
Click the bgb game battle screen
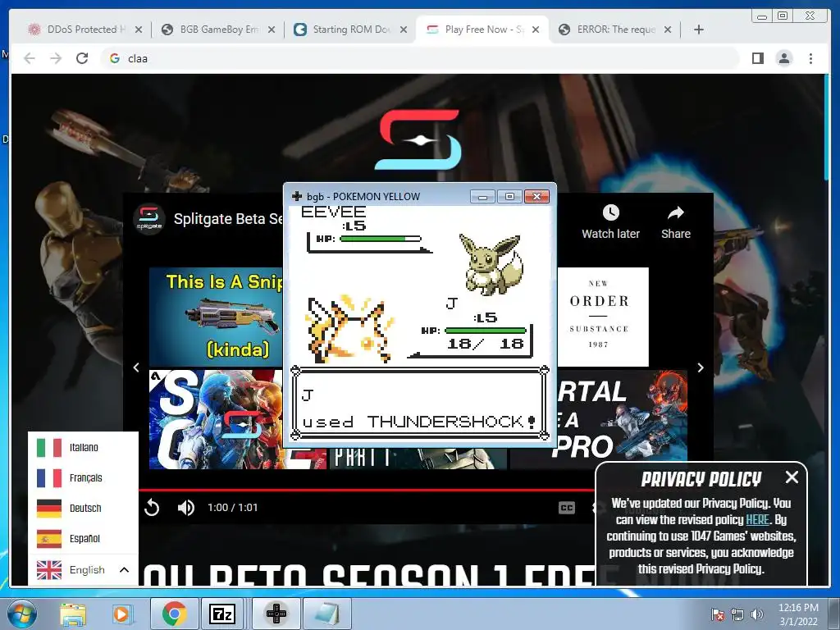coord(420,323)
